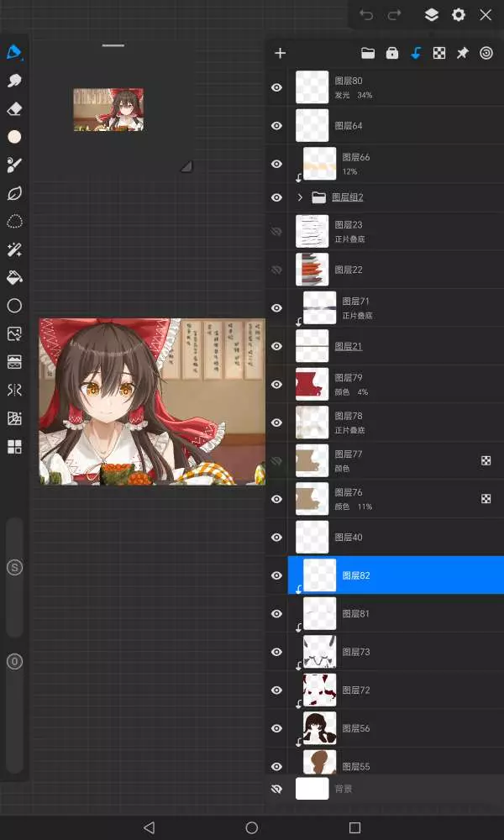Toggle alpha lock on 图层76
Screen dimensions: 504x840
(x=486, y=499)
